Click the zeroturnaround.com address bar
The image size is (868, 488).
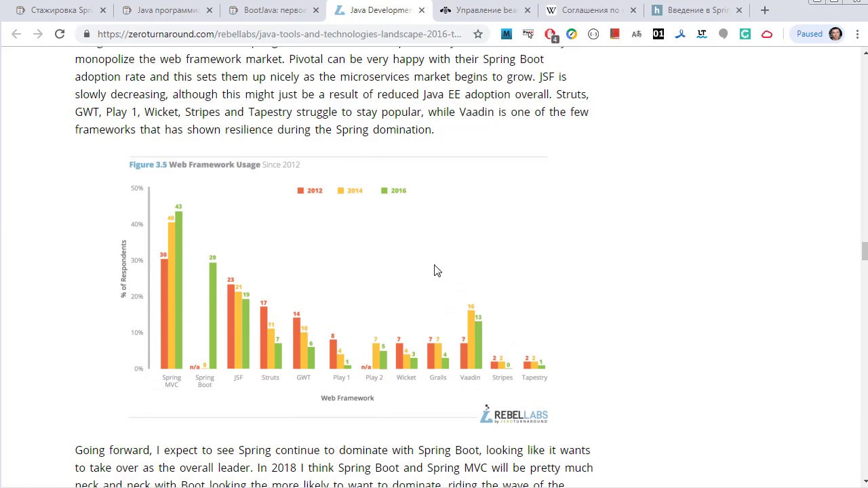(x=279, y=34)
